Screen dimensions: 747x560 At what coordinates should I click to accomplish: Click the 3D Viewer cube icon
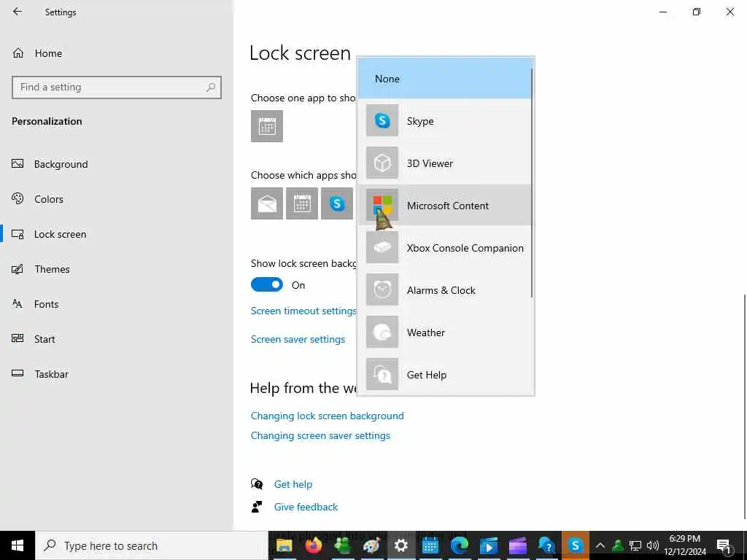[x=382, y=163]
